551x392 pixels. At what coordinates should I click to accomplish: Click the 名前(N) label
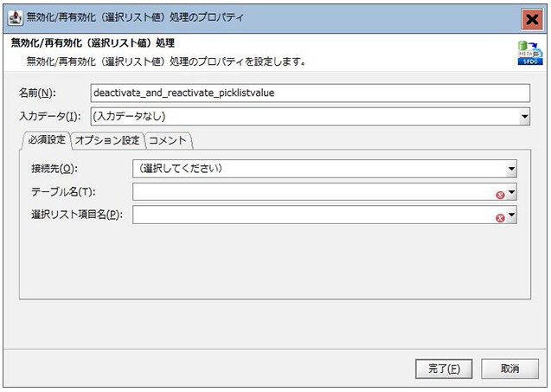tap(36, 93)
